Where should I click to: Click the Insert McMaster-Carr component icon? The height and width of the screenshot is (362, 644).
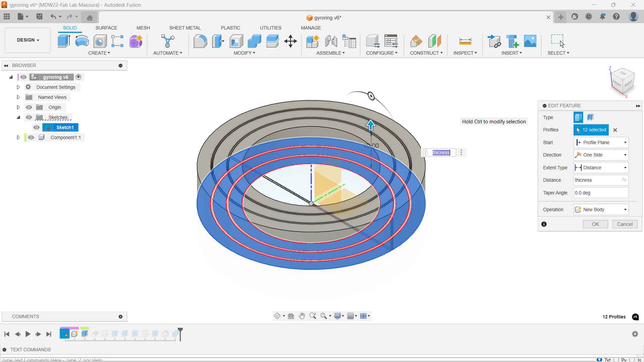coord(512,41)
